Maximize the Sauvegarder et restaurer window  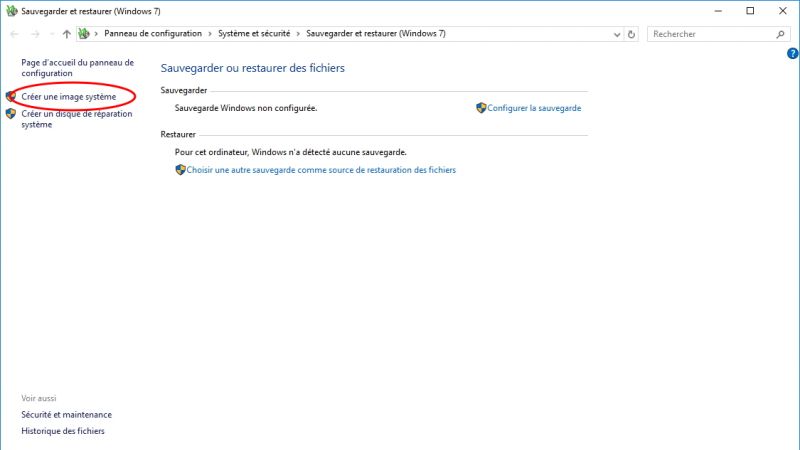750,11
